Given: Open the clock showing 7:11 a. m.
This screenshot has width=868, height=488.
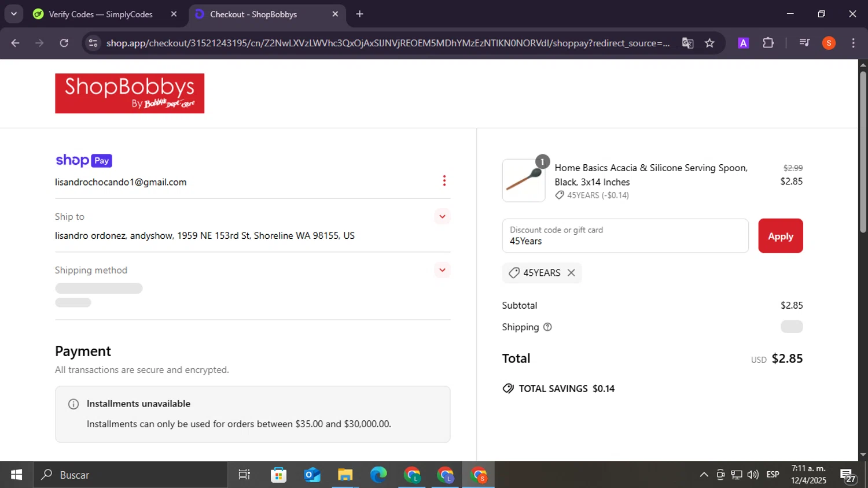Looking at the screenshot, I should 808,475.
